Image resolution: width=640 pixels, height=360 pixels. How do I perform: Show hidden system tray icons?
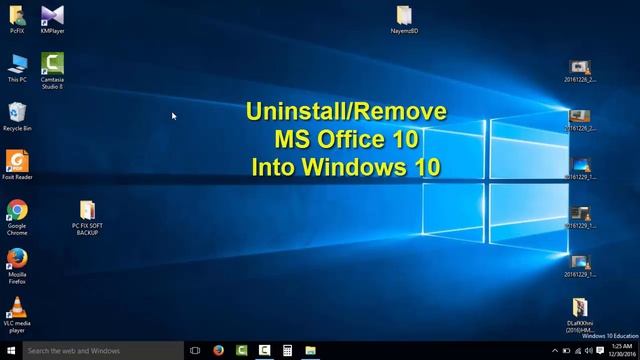pyautogui.click(x=555, y=351)
